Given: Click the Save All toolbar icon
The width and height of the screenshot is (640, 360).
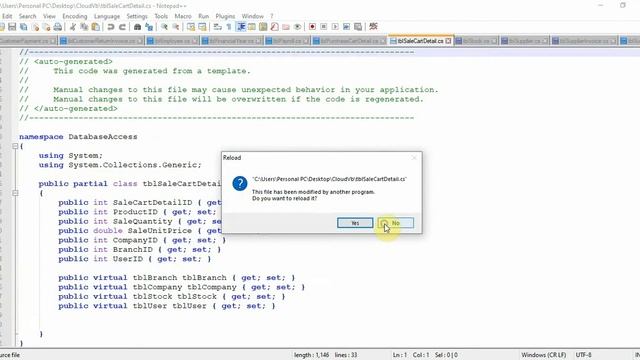Looking at the screenshot, I should (x=23, y=27).
